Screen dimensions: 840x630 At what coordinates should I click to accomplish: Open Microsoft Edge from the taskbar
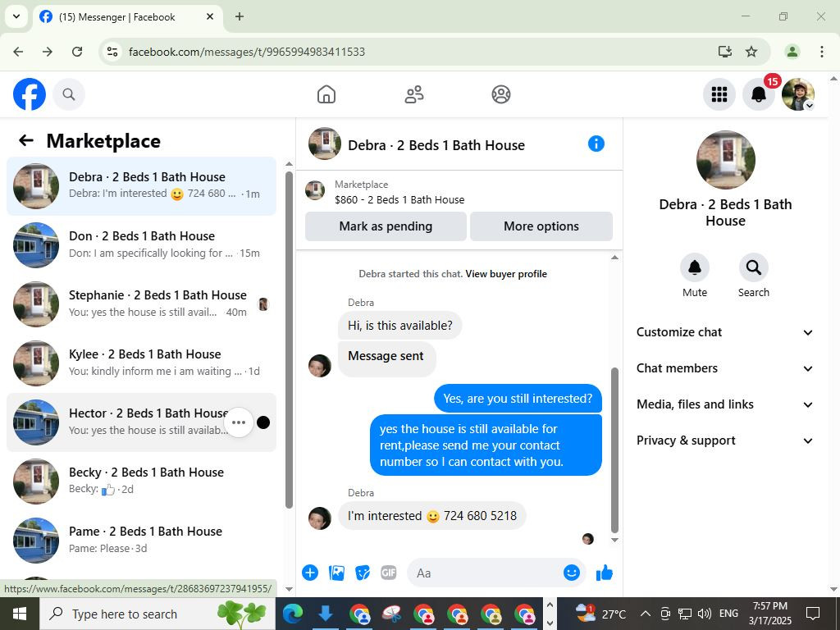pyautogui.click(x=293, y=614)
